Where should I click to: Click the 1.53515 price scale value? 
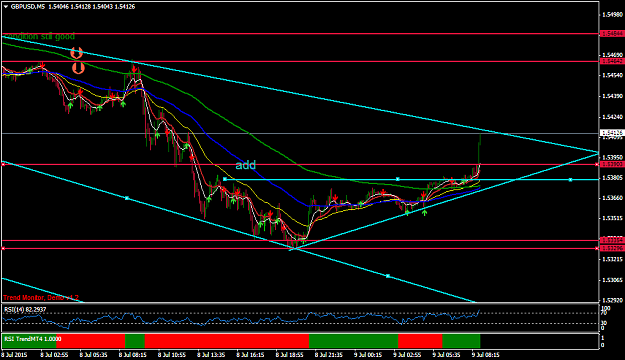tap(613, 218)
